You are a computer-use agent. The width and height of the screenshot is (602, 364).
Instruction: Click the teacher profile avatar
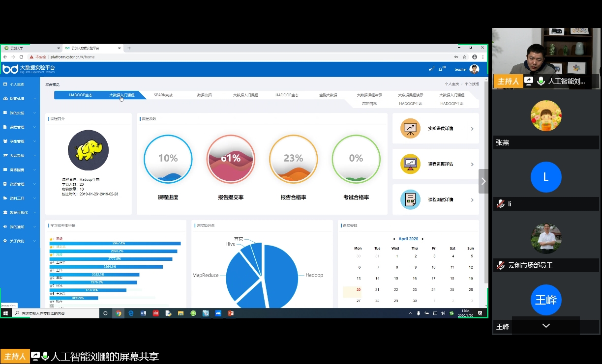(x=474, y=69)
